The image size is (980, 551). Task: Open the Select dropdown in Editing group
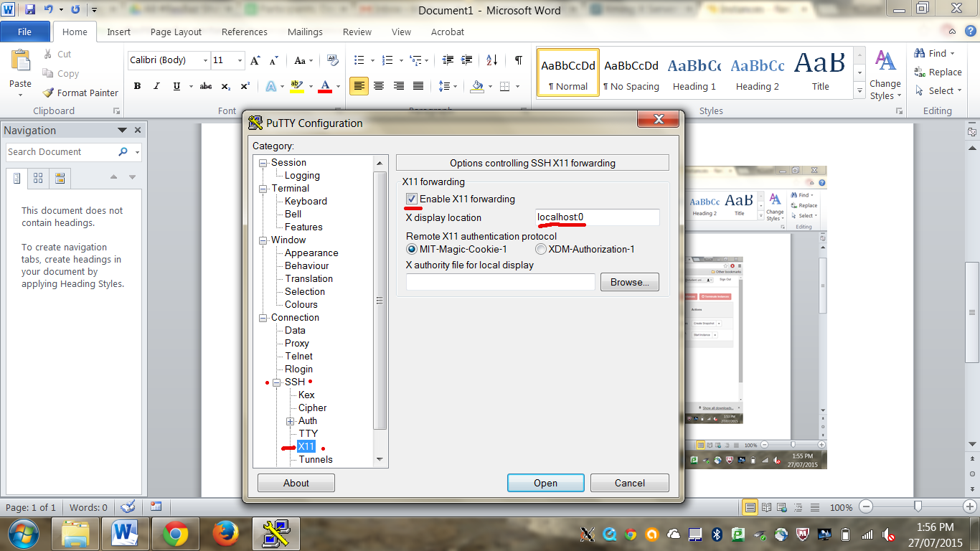click(937, 90)
